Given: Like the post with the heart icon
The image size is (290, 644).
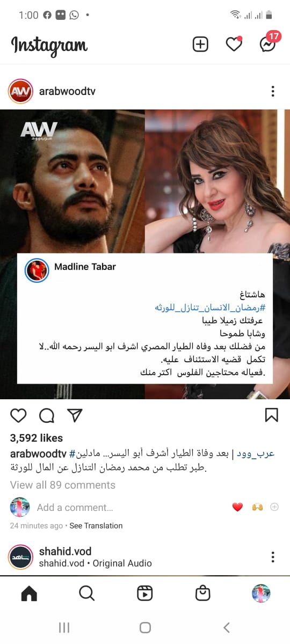Looking at the screenshot, I should click(18, 415).
